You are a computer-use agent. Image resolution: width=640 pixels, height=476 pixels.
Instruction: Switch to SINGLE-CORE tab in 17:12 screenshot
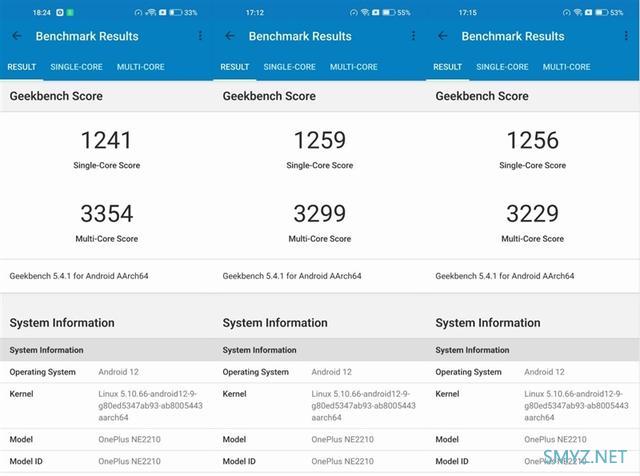[x=289, y=67]
